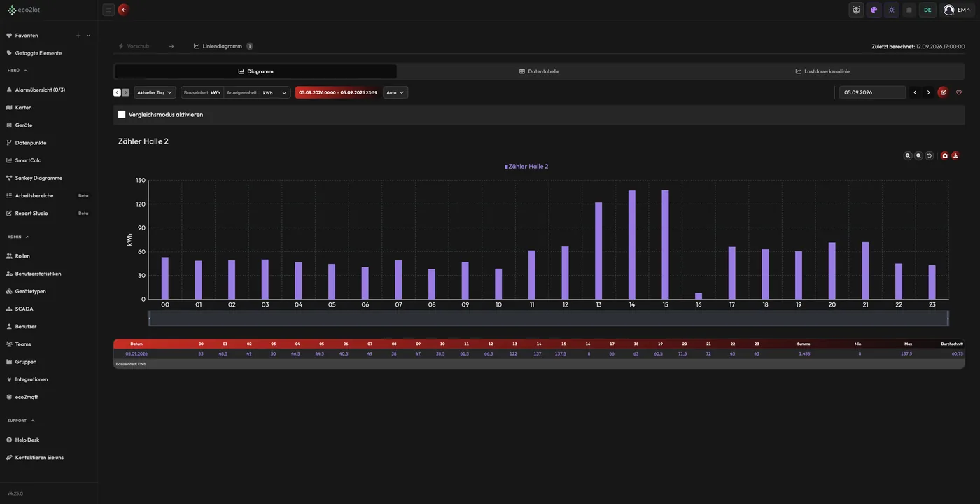
Task: Take a chart screenshot with camera icon
Action: 944,155
